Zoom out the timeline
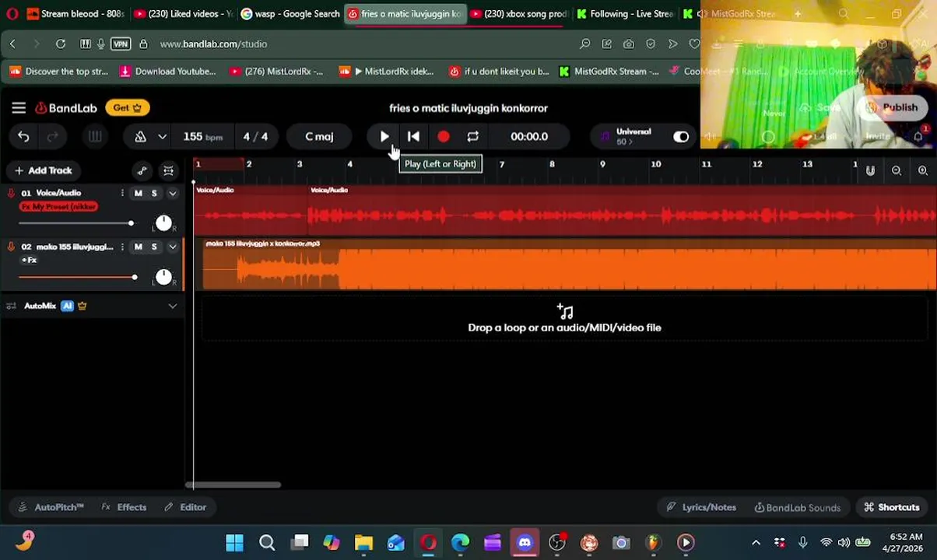 click(897, 171)
